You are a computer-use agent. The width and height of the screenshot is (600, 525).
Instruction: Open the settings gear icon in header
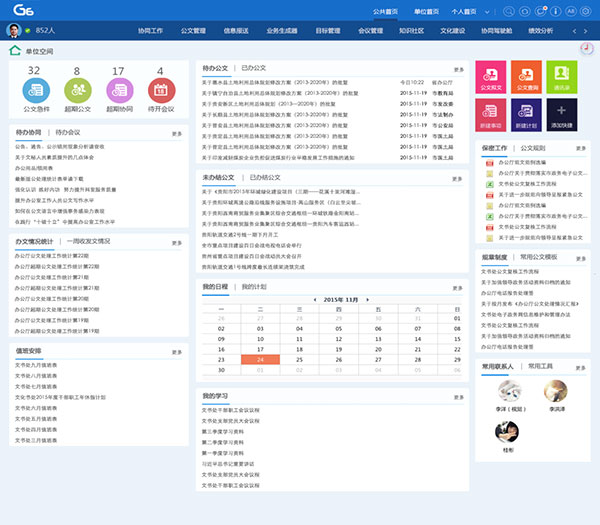point(586,11)
